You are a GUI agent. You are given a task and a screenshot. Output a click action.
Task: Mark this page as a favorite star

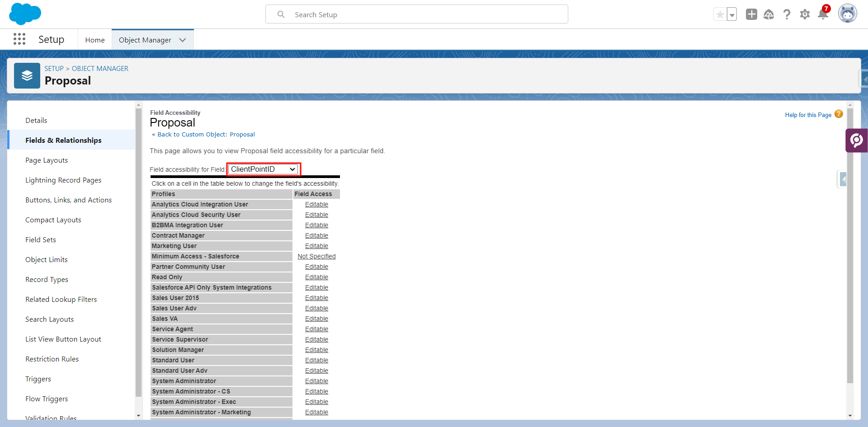(x=720, y=14)
